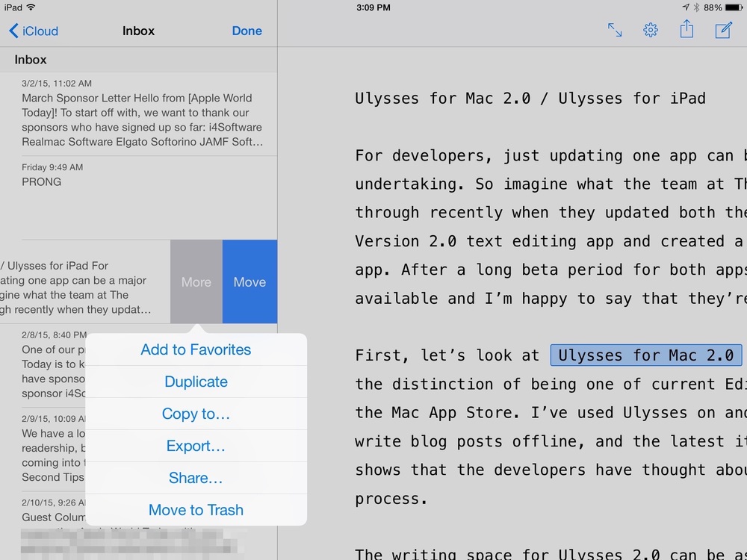Place cursor in the editor title line

point(530,99)
